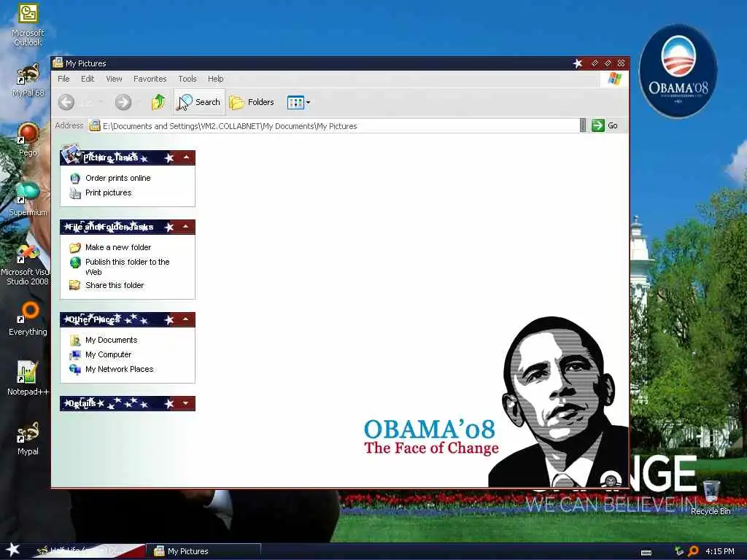Click the orange magnifier tray icon
Image resolution: width=747 pixels, height=560 pixels.
pyautogui.click(x=693, y=551)
